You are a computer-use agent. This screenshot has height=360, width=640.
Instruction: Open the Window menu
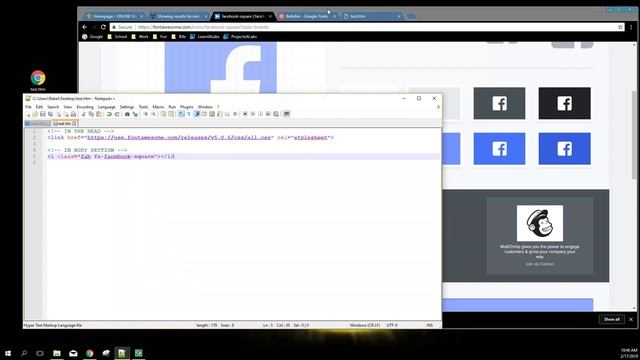click(x=205, y=107)
